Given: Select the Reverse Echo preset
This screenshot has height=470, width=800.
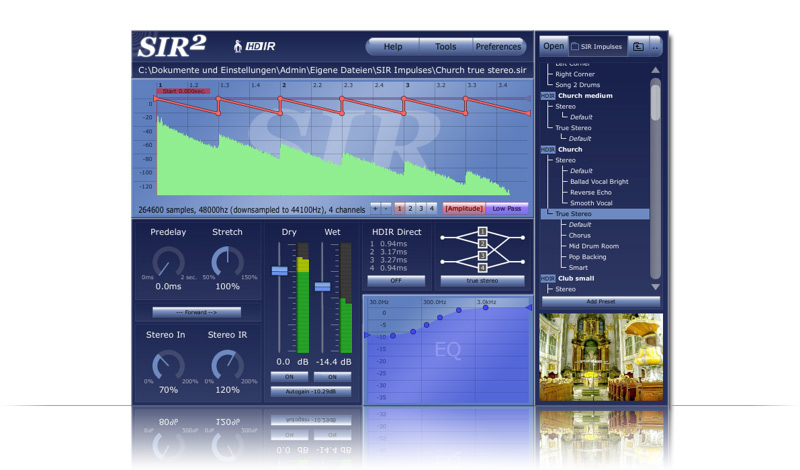Looking at the screenshot, I should [591, 192].
